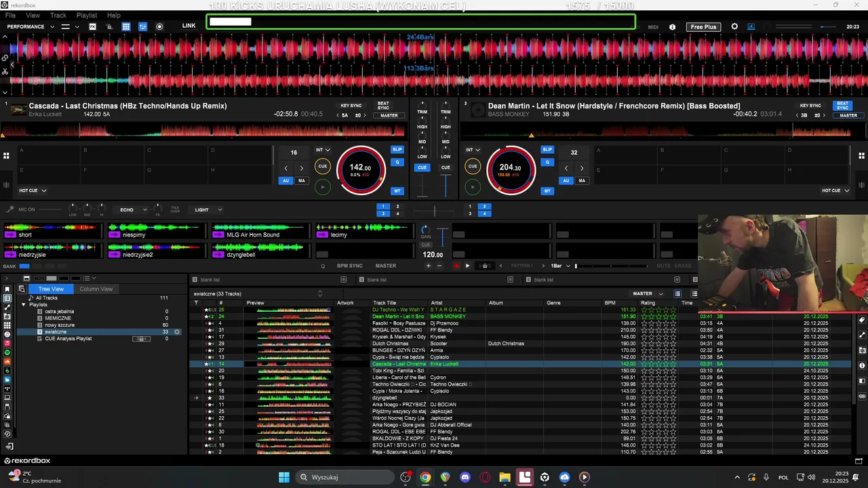Screen dimensions: 868x488
Task: Halve the loop length on deck 1
Action: coord(285,168)
